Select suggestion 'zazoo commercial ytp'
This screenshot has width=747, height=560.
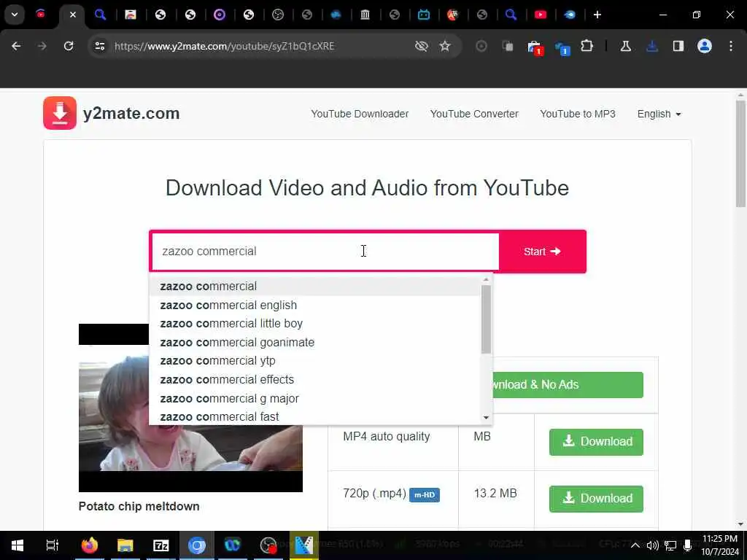pyautogui.click(x=314, y=361)
